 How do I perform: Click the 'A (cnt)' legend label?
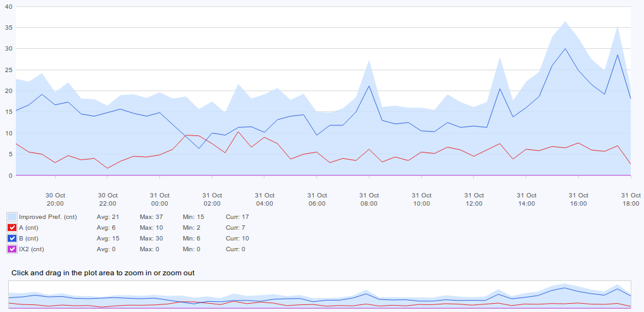point(28,228)
